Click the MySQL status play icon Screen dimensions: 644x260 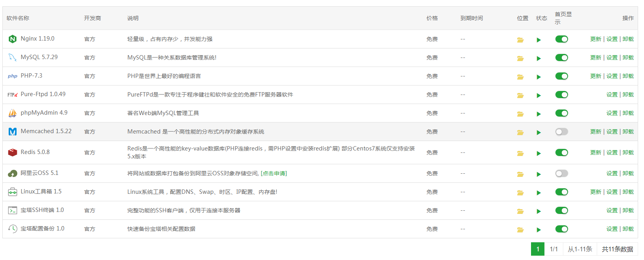coord(539,58)
